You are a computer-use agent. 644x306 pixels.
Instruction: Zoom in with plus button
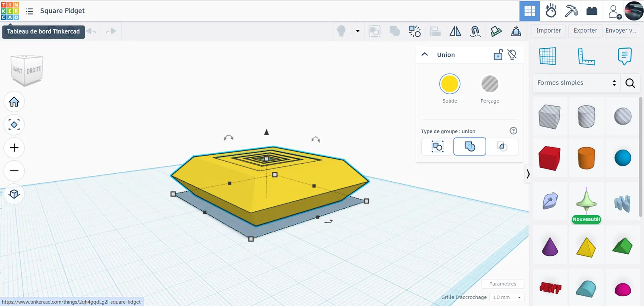click(x=14, y=148)
